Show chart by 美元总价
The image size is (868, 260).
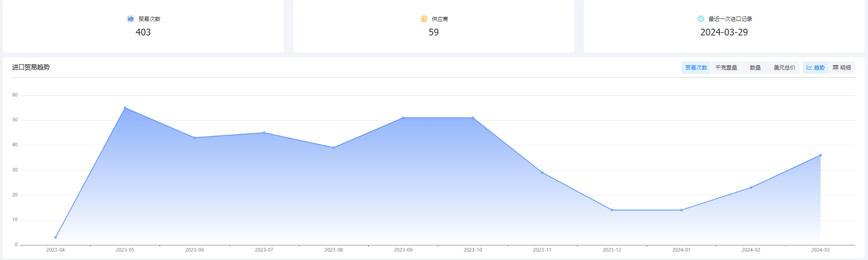pos(784,68)
